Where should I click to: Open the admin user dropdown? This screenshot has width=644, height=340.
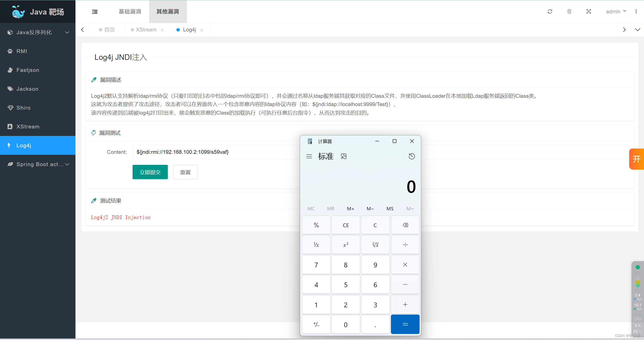click(x=616, y=12)
